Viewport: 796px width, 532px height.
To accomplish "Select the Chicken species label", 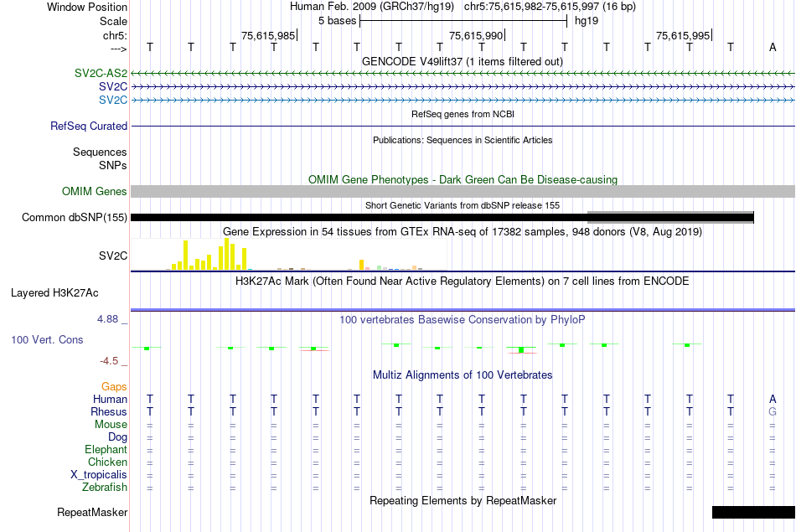I will click(107, 462).
